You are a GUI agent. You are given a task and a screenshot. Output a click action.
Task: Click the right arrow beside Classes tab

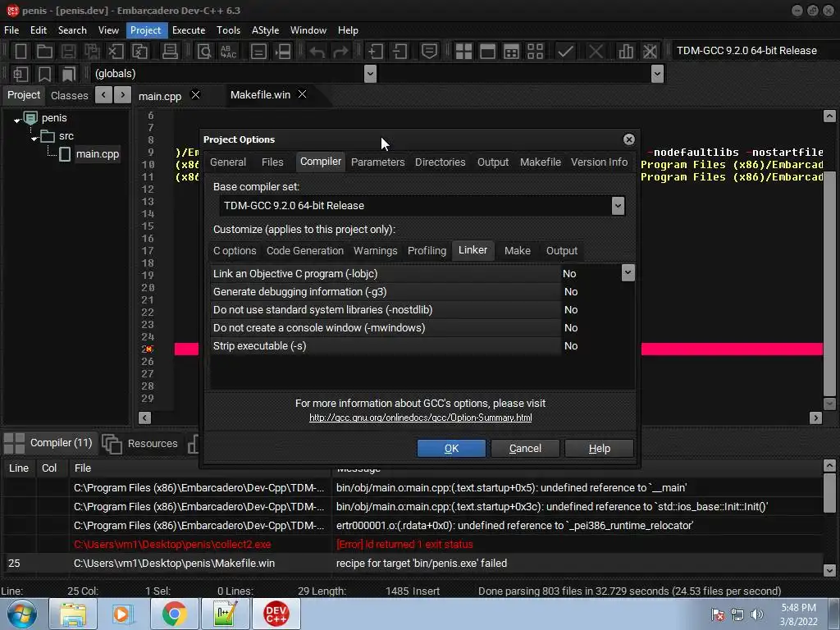click(x=123, y=95)
